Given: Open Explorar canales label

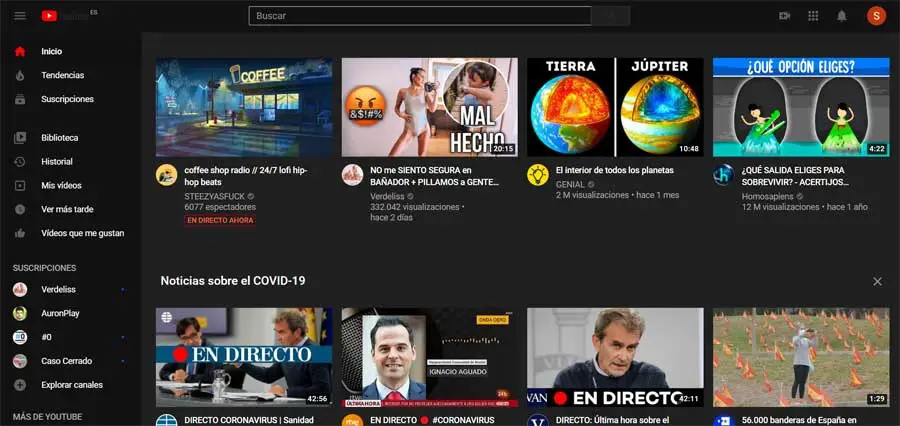Looking at the screenshot, I should pos(72,385).
